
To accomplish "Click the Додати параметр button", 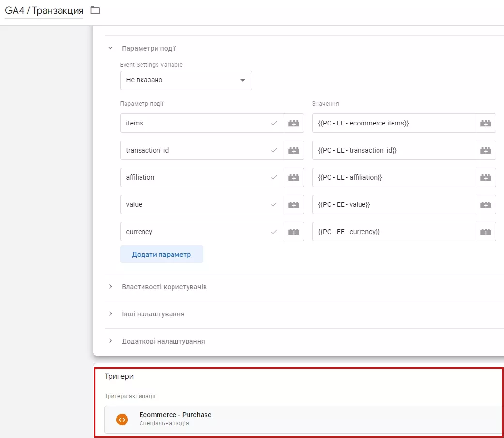I will click(x=161, y=254).
